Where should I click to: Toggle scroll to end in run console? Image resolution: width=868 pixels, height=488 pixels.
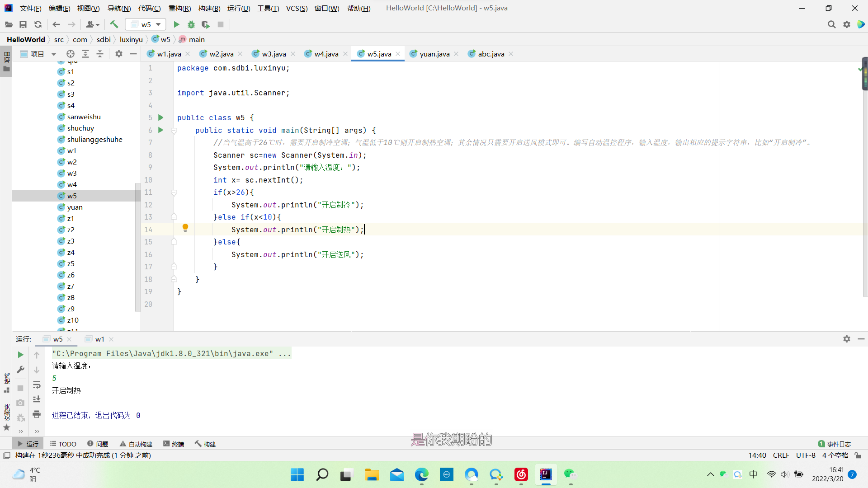coord(37,399)
